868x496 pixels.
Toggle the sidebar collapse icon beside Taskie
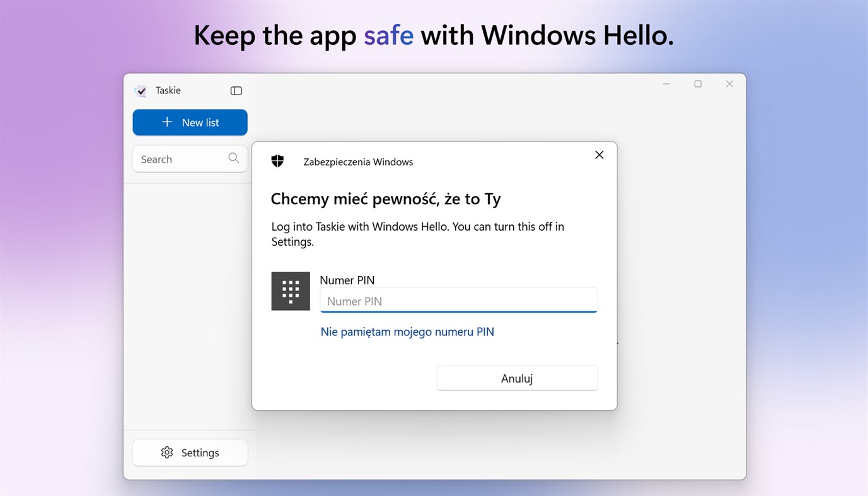click(x=236, y=90)
